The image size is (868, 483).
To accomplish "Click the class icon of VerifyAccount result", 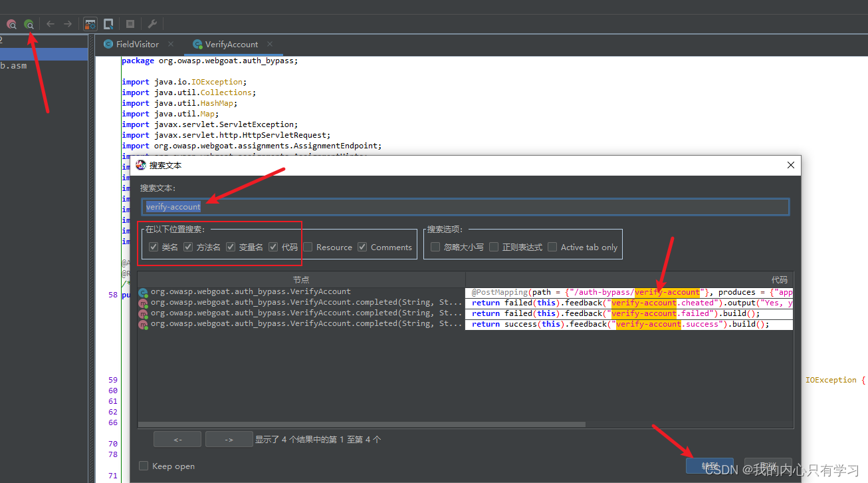I will tap(143, 292).
